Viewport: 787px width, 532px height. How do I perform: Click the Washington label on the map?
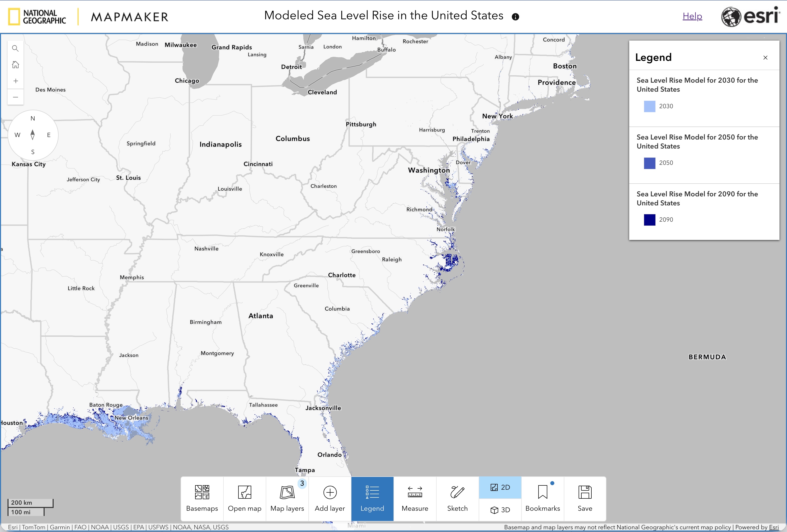429,170
